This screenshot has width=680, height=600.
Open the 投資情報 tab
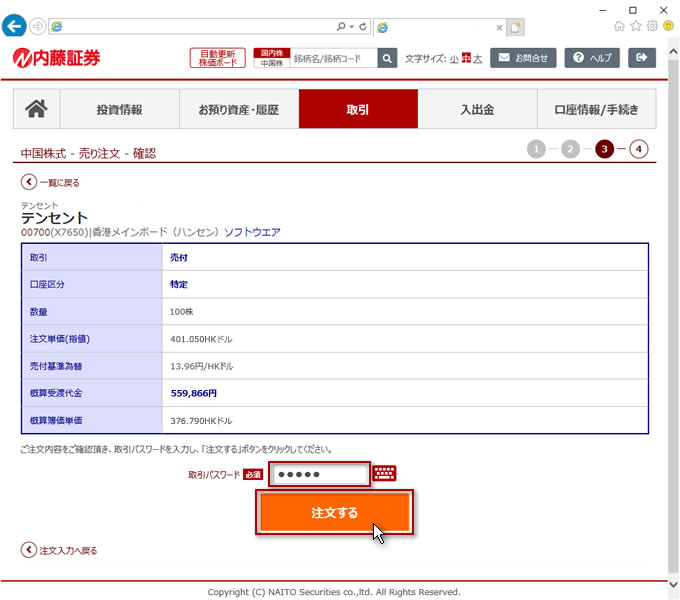(x=120, y=109)
